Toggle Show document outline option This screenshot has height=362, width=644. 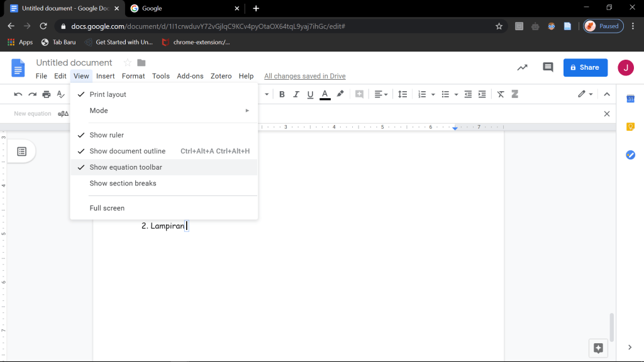[127, 151]
